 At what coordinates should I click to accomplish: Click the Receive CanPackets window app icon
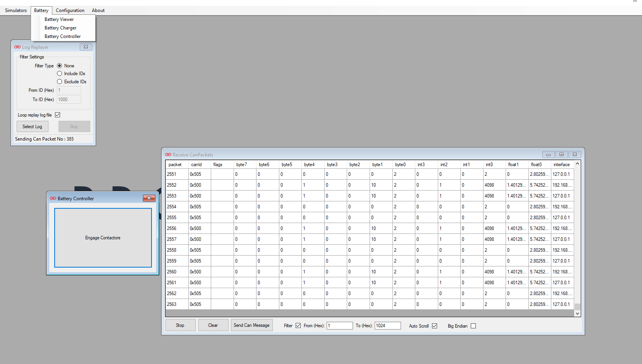[168, 155]
